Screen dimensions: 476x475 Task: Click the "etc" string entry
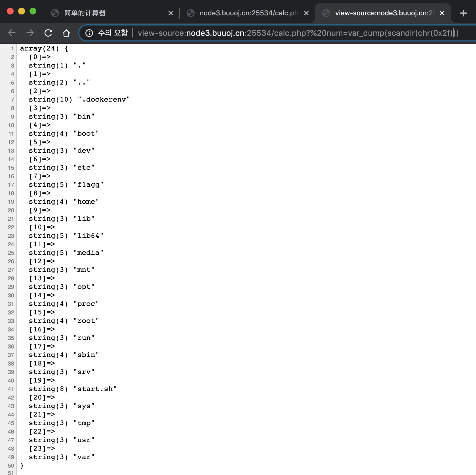click(x=62, y=168)
